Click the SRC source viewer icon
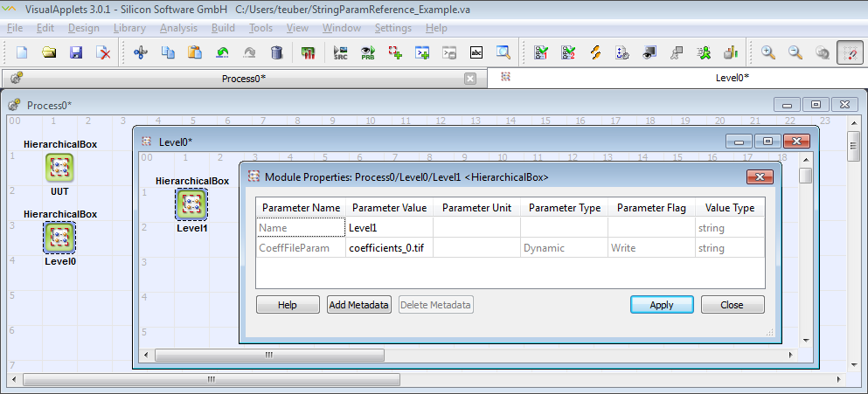The height and width of the screenshot is (394, 868). pyautogui.click(x=341, y=53)
